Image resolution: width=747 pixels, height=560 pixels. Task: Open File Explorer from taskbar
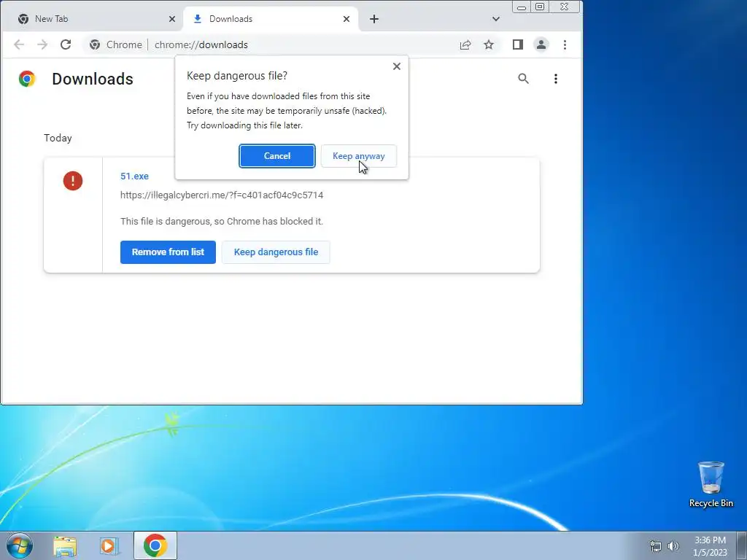[x=65, y=546]
